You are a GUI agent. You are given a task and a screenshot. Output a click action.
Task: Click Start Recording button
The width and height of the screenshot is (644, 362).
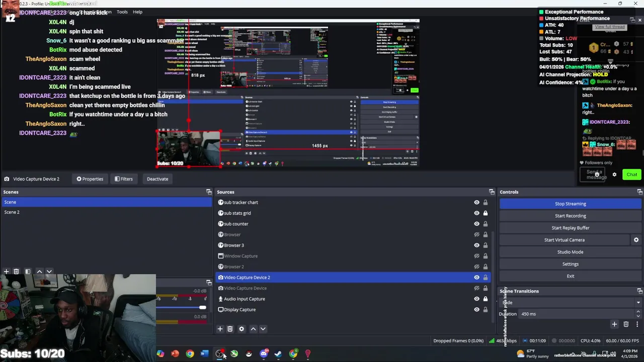point(571,216)
